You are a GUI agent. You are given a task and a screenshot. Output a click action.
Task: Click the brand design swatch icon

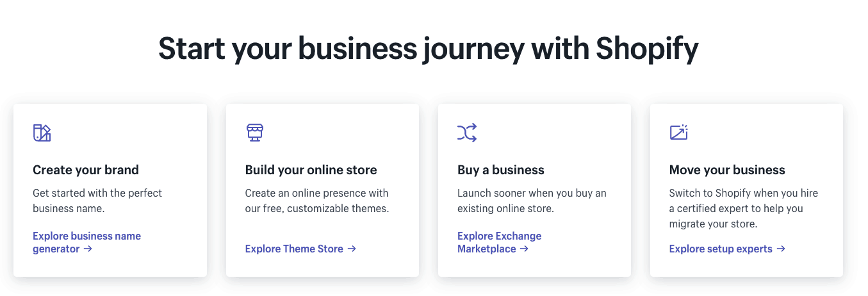(x=42, y=133)
